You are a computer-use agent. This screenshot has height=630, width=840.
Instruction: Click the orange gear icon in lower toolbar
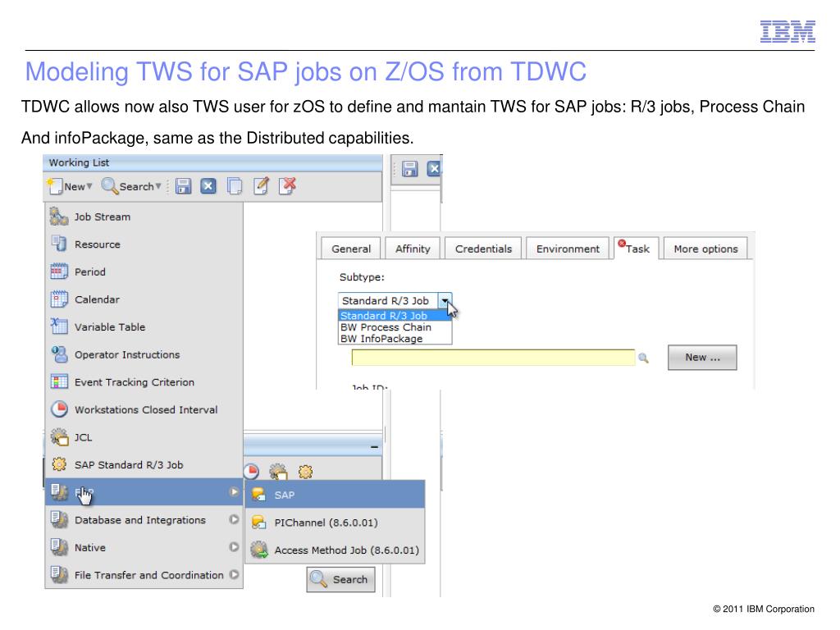(305, 472)
